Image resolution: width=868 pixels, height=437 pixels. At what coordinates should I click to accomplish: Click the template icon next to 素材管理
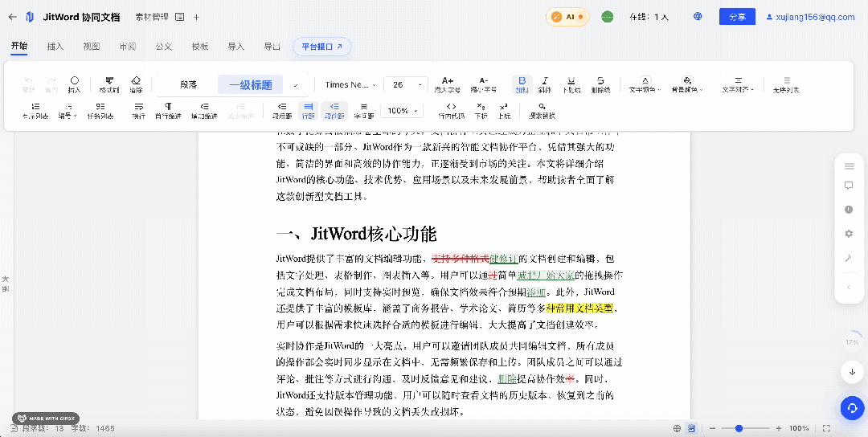coord(179,17)
